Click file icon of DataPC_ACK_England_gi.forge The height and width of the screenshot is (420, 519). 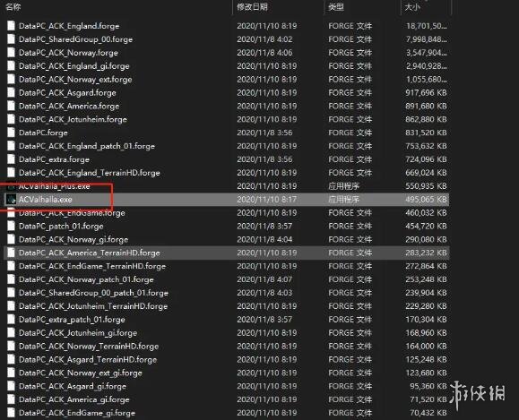(12, 65)
